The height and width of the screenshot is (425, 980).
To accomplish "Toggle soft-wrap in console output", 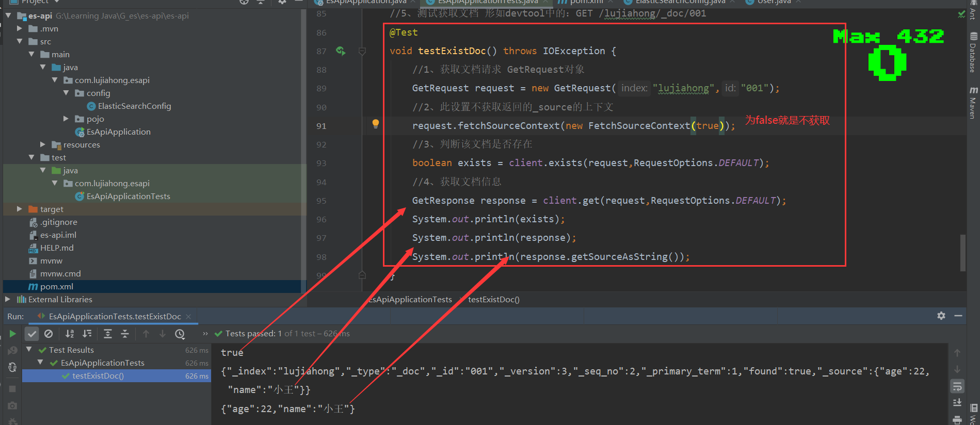I will coord(957,386).
